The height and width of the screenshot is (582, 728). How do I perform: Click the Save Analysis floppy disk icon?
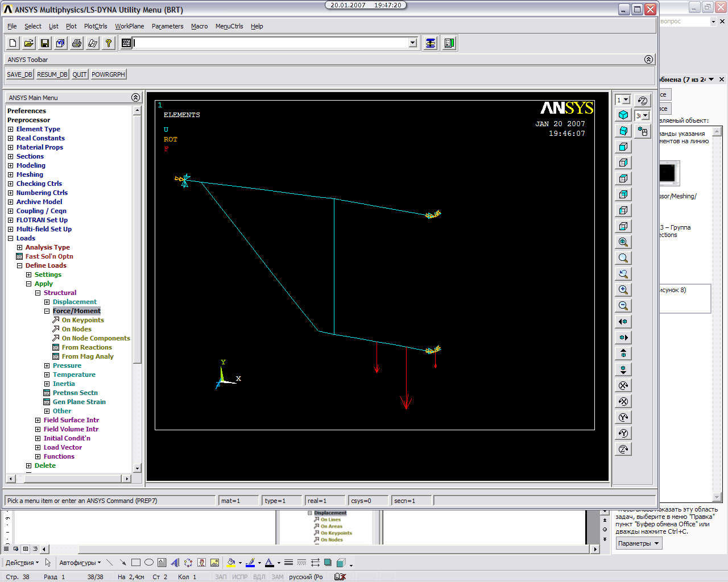click(x=45, y=43)
